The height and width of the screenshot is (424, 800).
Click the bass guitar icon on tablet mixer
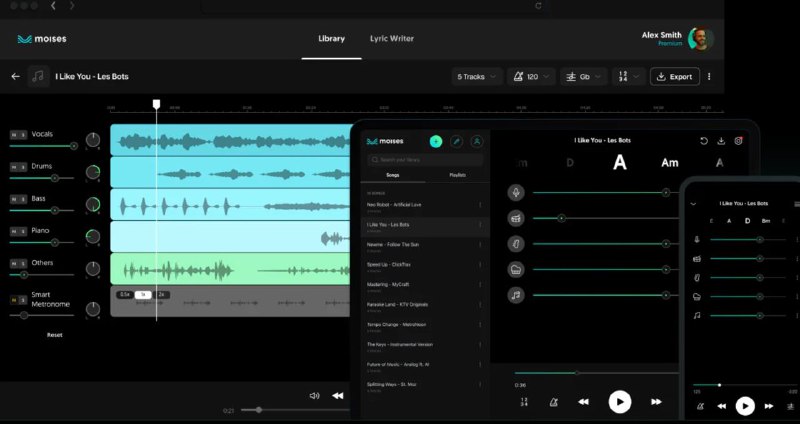[516, 244]
